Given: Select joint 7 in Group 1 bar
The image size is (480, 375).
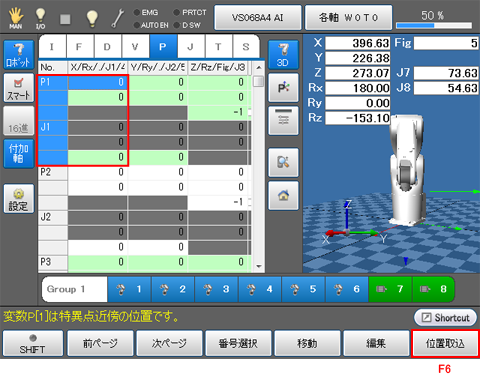Looking at the screenshot, I should pyautogui.click(x=390, y=289).
